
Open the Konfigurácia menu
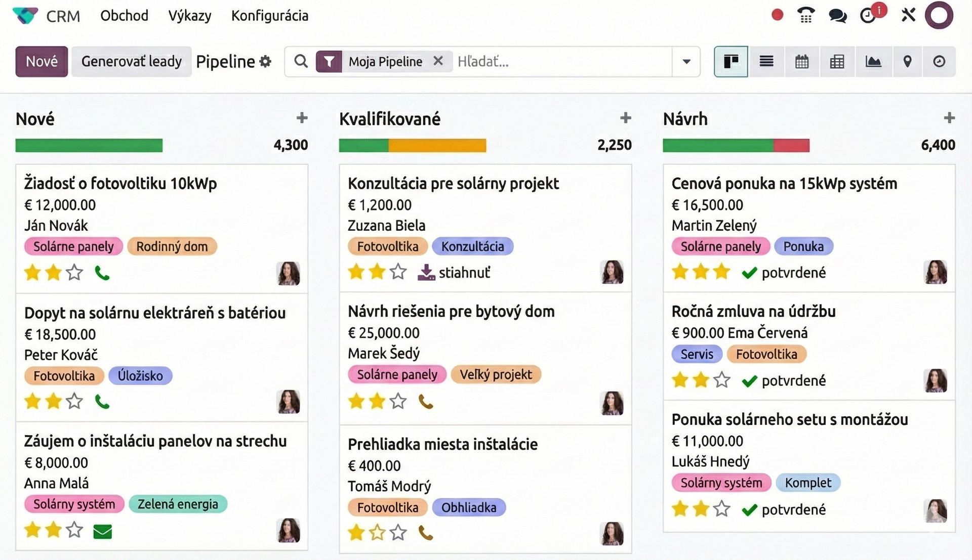[x=269, y=16]
